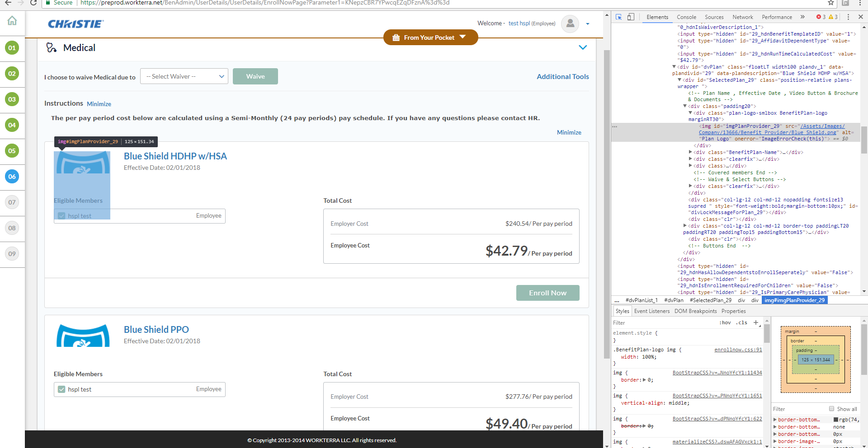Select current step 06 circle
This screenshot has width=868, height=448.
point(12,177)
